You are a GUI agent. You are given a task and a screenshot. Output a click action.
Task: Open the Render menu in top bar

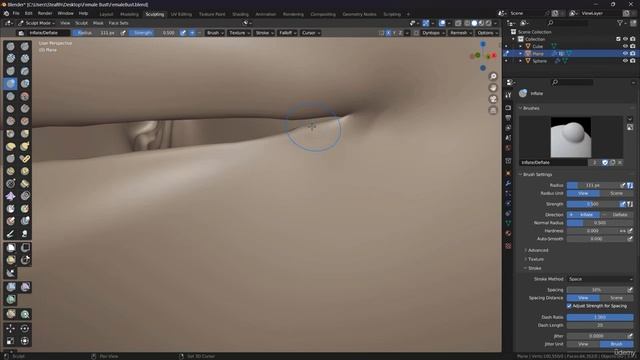pos(45,13)
